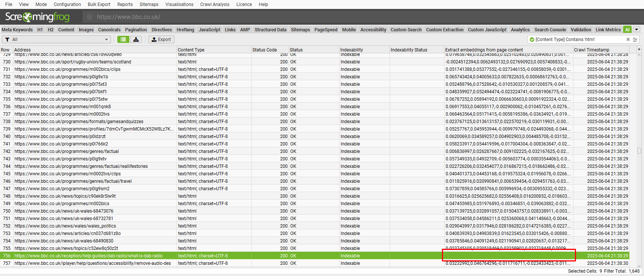This screenshot has height=276, width=644.
Task: Switch to the Accessibility tab
Action: tap(373, 29)
